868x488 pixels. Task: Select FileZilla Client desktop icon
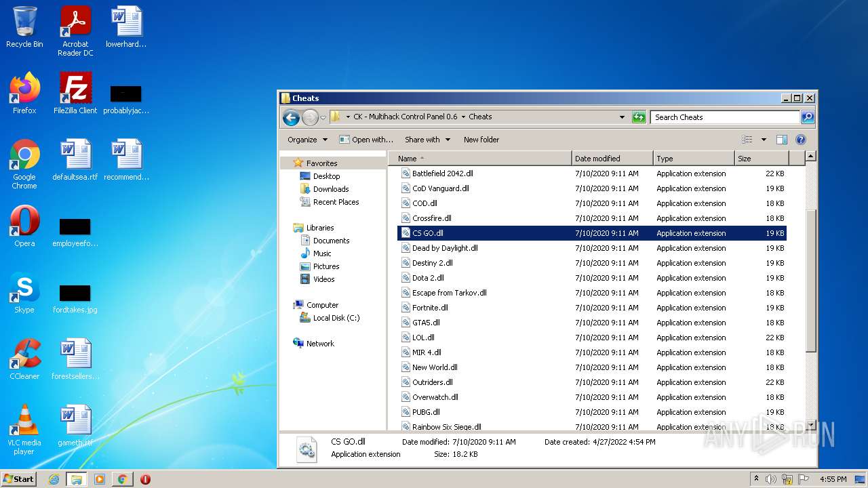tap(75, 94)
